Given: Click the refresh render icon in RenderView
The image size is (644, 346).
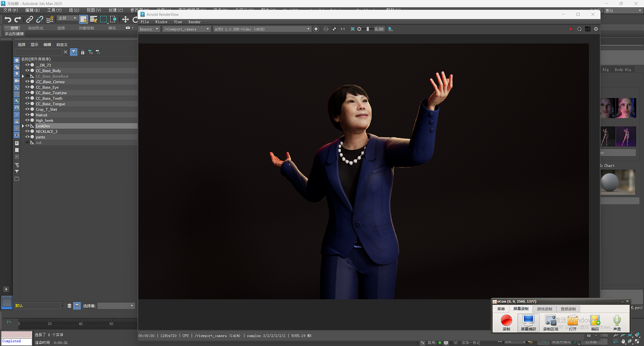Looking at the screenshot, I should [579, 29].
